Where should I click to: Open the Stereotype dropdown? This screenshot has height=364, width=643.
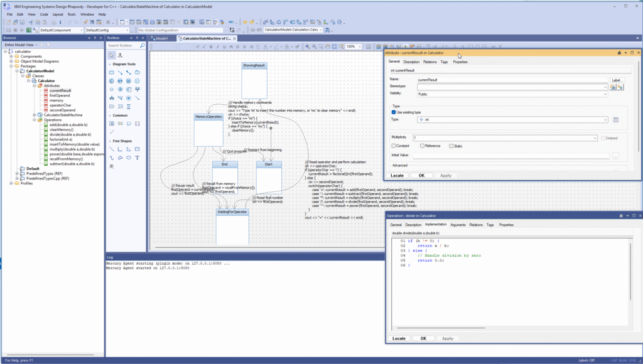point(605,87)
